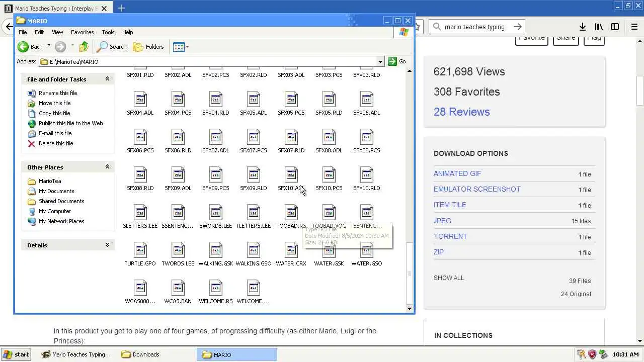
Task: Click the ZIP download option
Action: click(439, 252)
